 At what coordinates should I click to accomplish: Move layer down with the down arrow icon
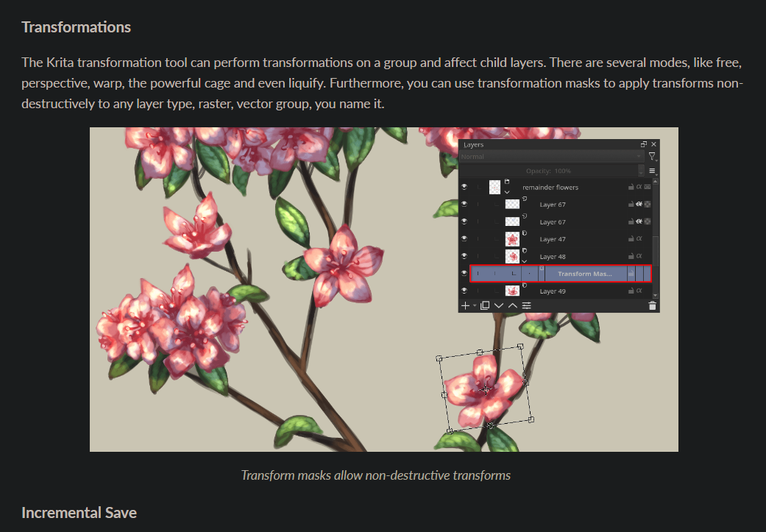pyautogui.click(x=499, y=305)
